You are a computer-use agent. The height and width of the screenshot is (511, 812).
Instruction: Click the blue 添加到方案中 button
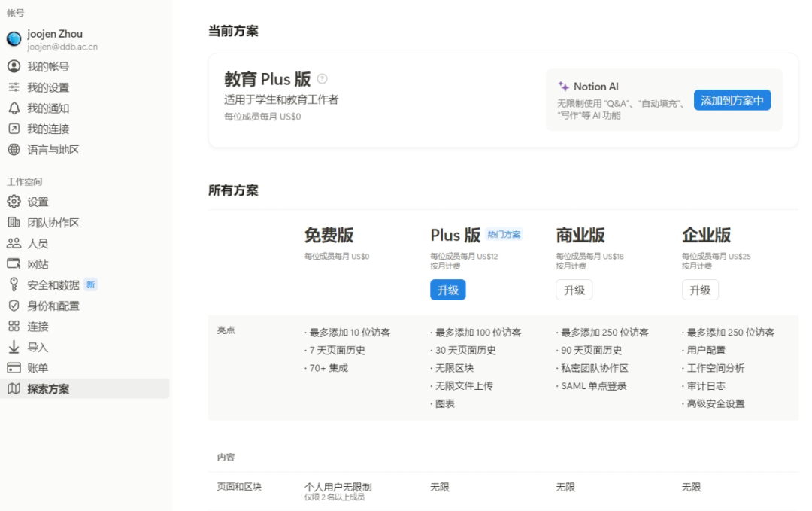click(x=732, y=100)
